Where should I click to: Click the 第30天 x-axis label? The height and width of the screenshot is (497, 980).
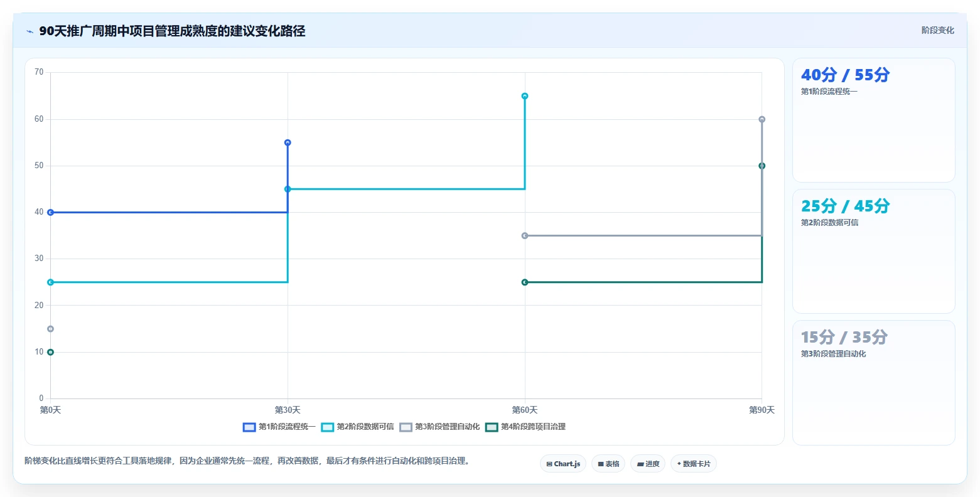coord(288,410)
